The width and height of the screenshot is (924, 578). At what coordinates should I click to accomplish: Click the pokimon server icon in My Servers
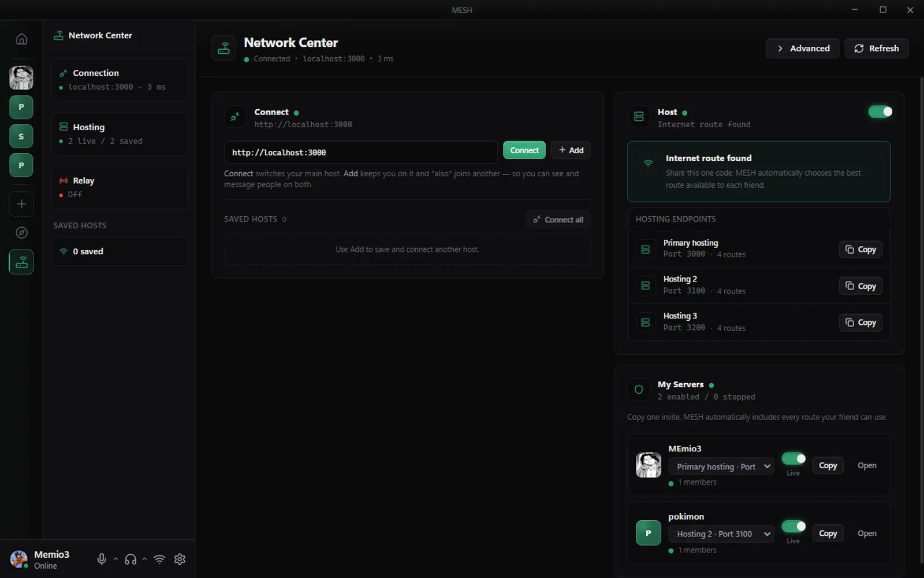pos(649,533)
